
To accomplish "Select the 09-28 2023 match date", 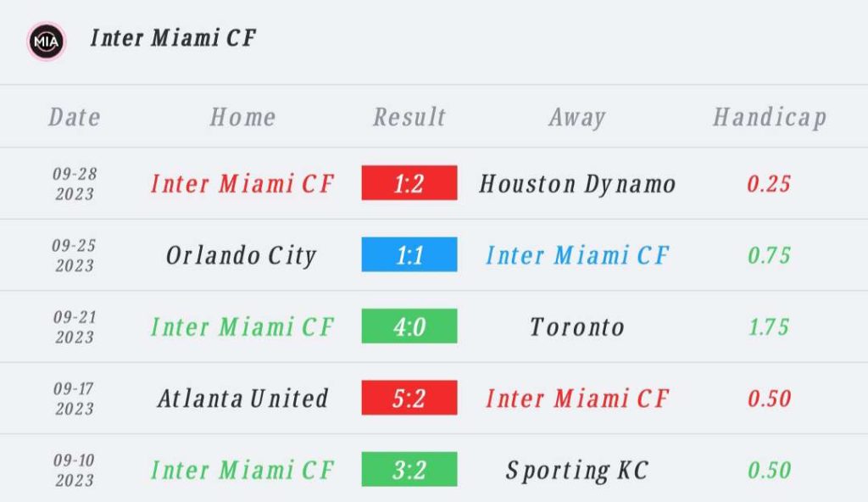I will pyautogui.click(x=75, y=183).
